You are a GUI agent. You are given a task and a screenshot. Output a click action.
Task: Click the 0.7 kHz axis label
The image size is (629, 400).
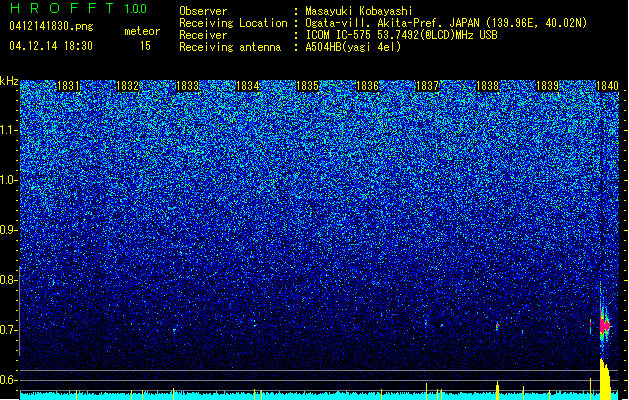click(x=8, y=330)
